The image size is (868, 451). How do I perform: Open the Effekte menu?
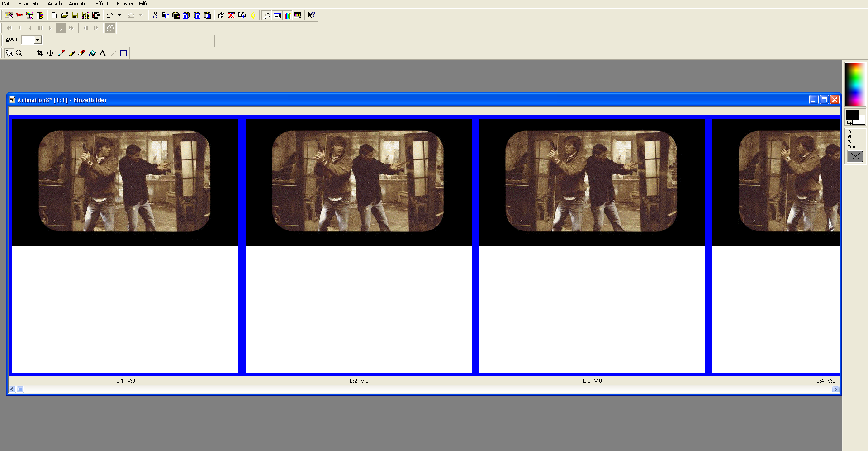[104, 4]
